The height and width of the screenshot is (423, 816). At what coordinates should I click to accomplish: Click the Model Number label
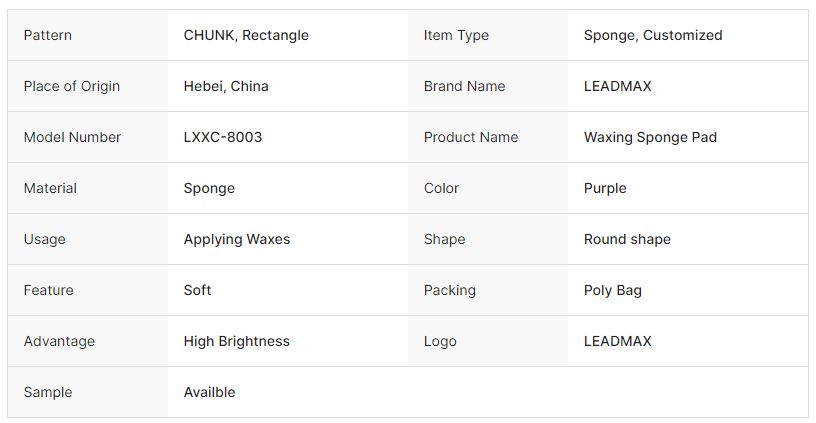click(x=72, y=137)
